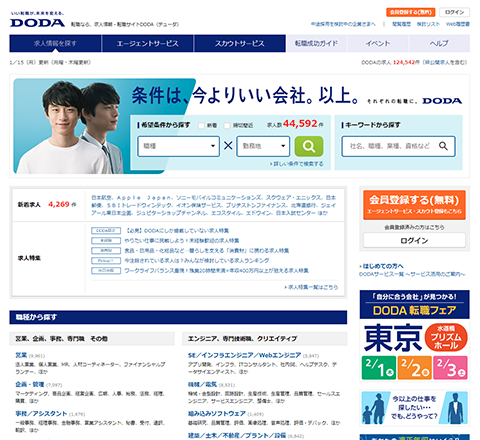This screenshot has height=440, width=480.
Task: Open the イベント tab
Action: (x=378, y=43)
